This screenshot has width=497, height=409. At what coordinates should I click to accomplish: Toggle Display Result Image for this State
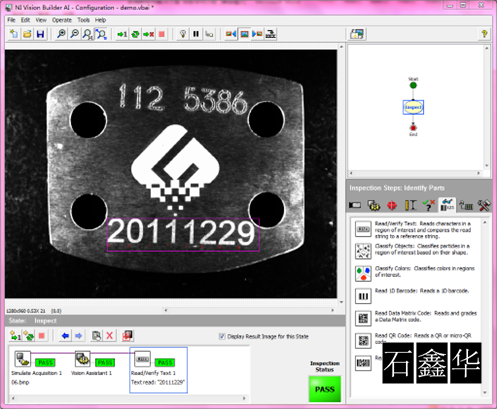click(x=222, y=336)
